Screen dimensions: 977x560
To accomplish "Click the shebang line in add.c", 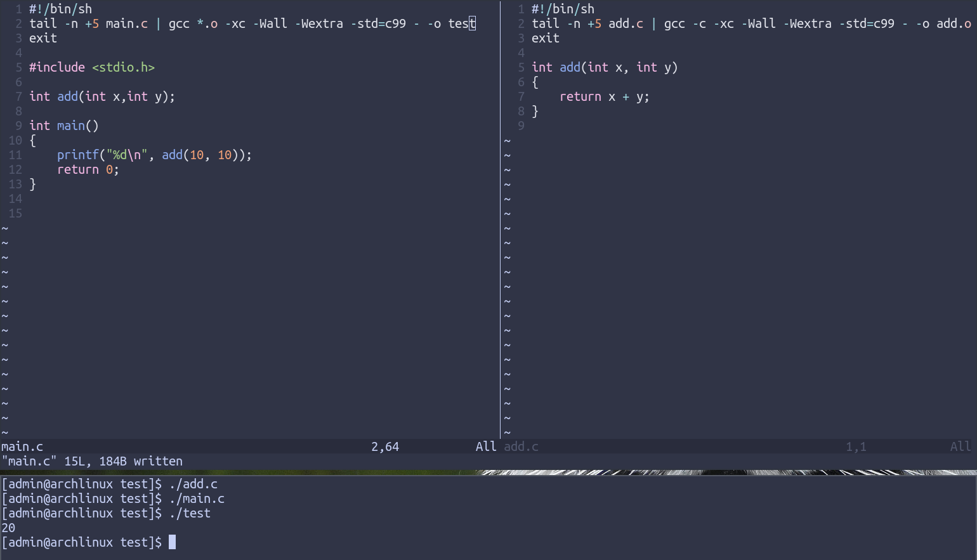I will point(563,9).
